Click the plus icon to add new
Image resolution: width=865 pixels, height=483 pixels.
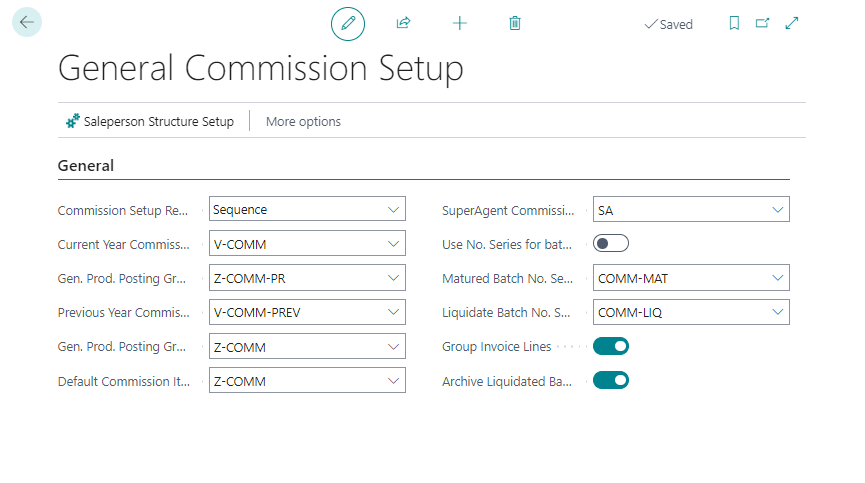tap(460, 23)
